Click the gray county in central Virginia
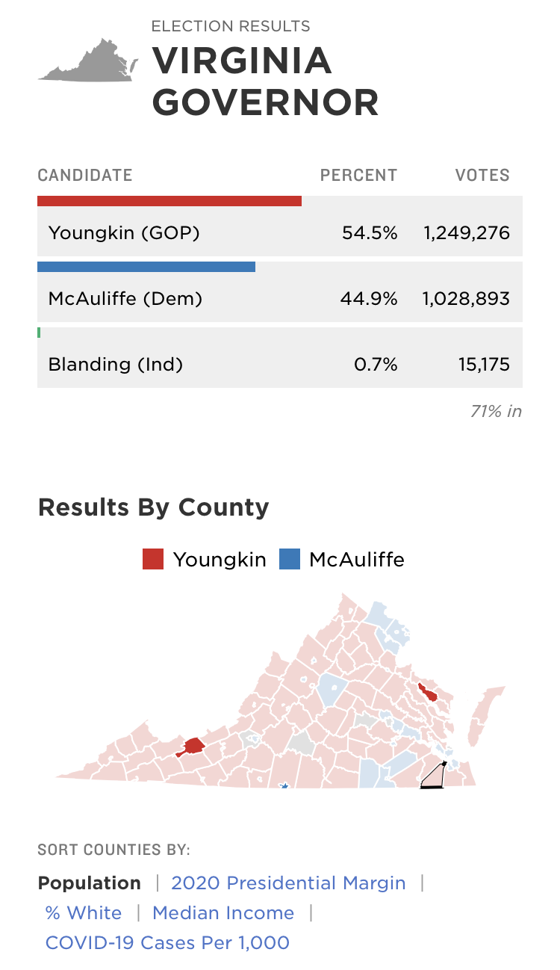The image size is (560, 970). 302,744
